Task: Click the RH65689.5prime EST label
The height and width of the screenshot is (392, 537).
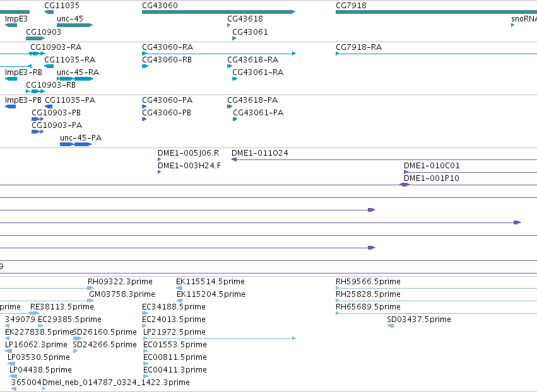Action: (368, 307)
